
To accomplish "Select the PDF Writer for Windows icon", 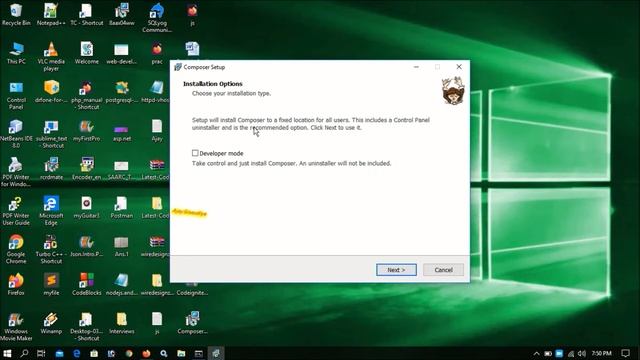I will coord(16,172).
